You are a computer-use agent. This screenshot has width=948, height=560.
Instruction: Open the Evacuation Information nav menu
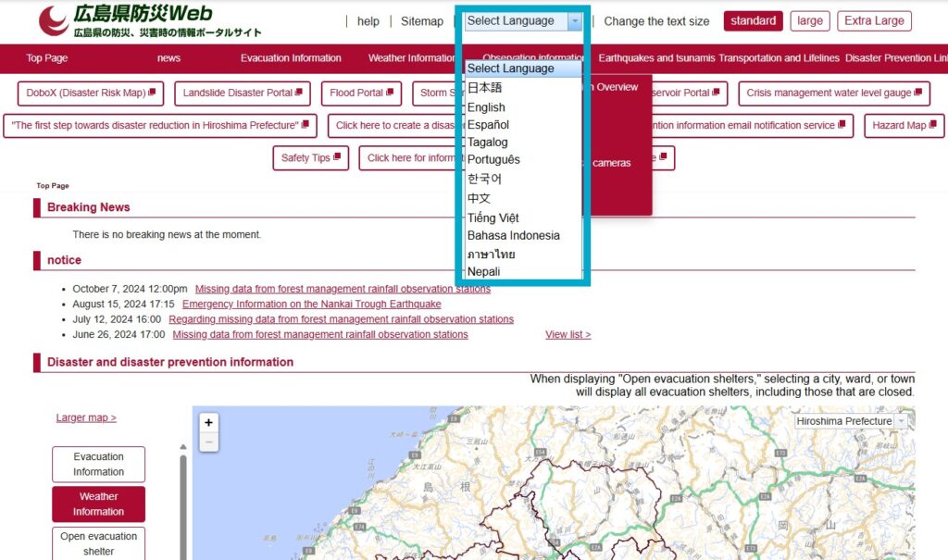291,58
